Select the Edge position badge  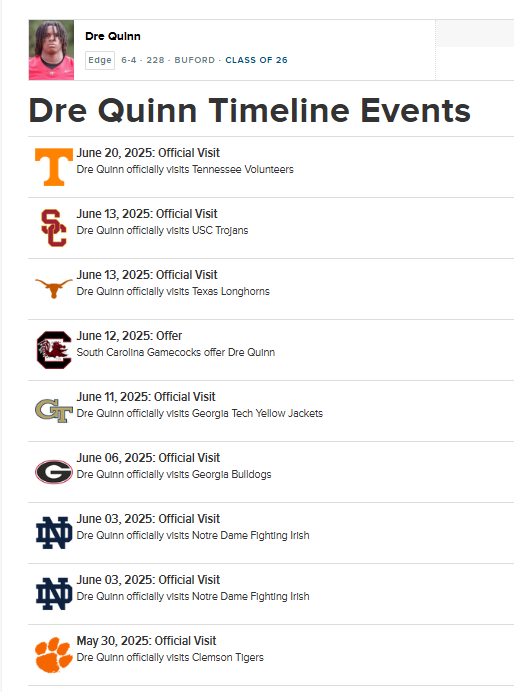(100, 60)
